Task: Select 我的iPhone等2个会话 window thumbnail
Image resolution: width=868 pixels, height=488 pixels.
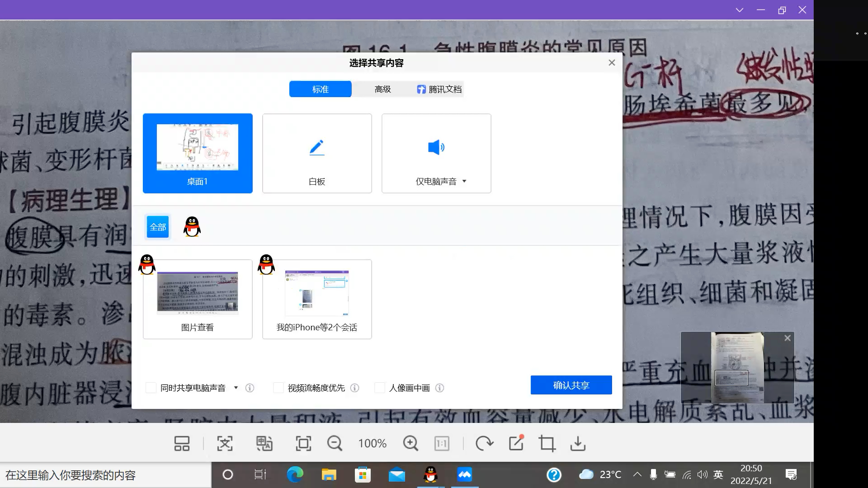Action: [x=317, y=299]
